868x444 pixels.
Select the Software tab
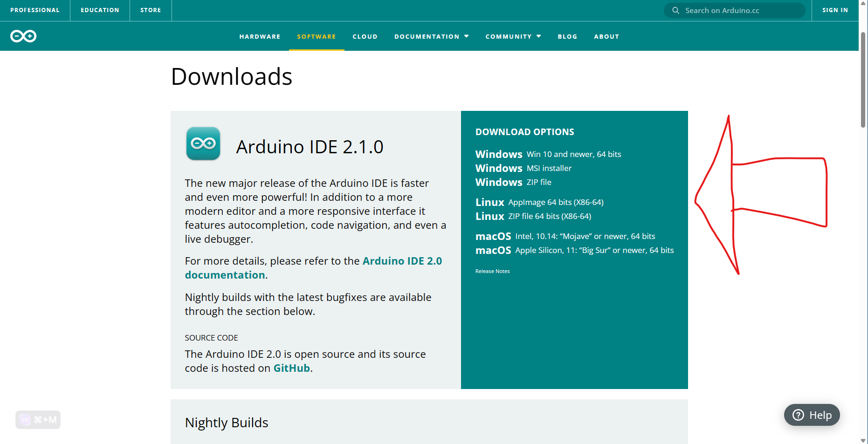pos(317,36)
